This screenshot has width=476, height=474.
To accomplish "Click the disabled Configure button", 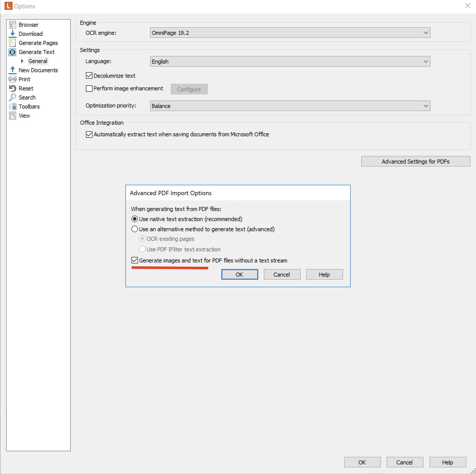I will tap(189, 89).
